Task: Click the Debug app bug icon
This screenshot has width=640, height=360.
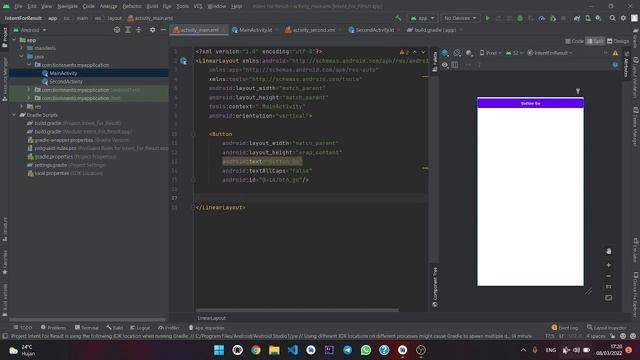Action: pos(520,18)
